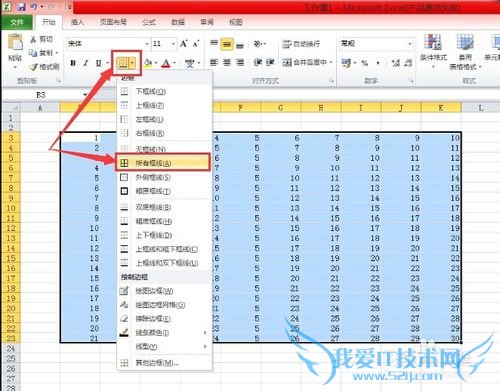Screen dimensions: 500x391
Task: Click the Accounting number format icon
Action: (x=346, y=63)
